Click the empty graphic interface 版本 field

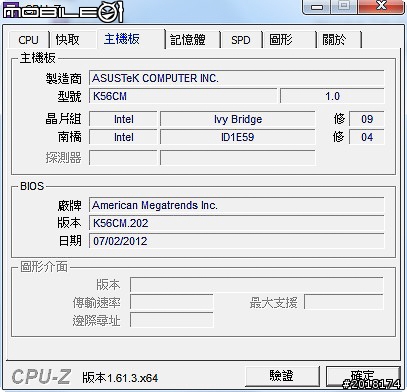click(x=257, y=285)
